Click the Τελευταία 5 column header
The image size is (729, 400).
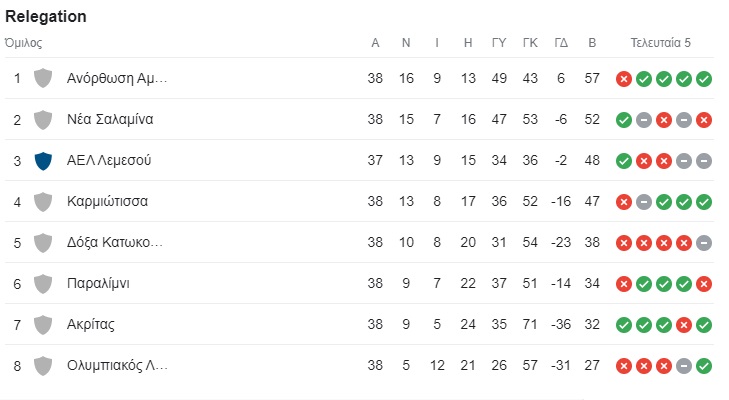pos(660,43)
